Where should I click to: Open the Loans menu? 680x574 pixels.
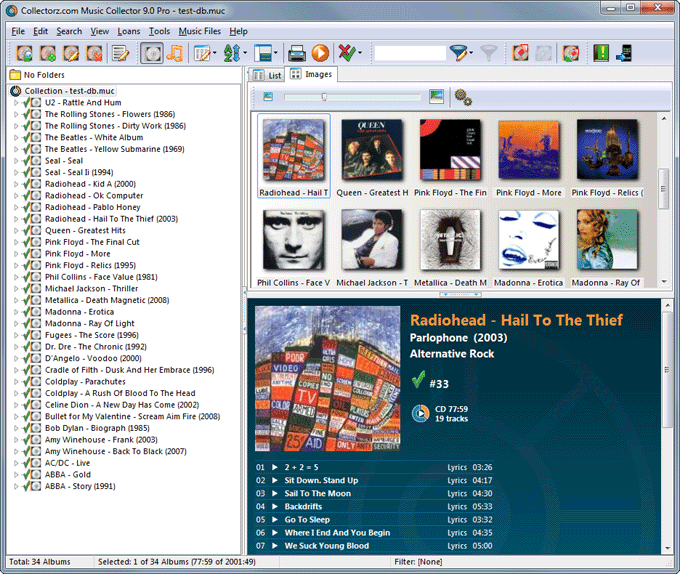[x=128, y=31]
